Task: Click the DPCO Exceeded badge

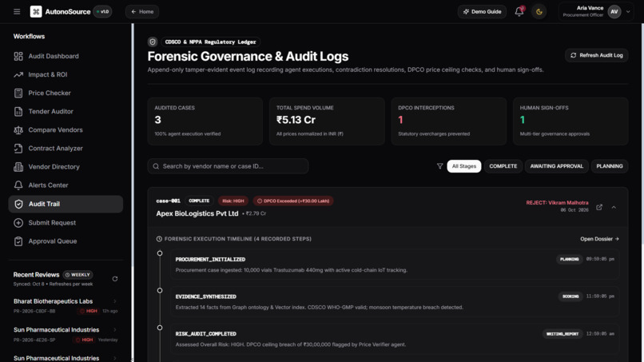Action: [x=293, y=201]
